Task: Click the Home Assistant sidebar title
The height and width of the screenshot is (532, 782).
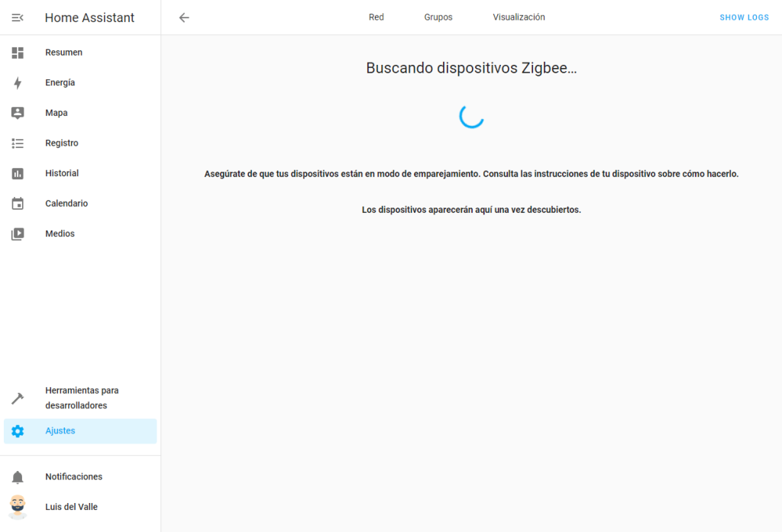Action: pyautogui.click(x=89, y=18)
